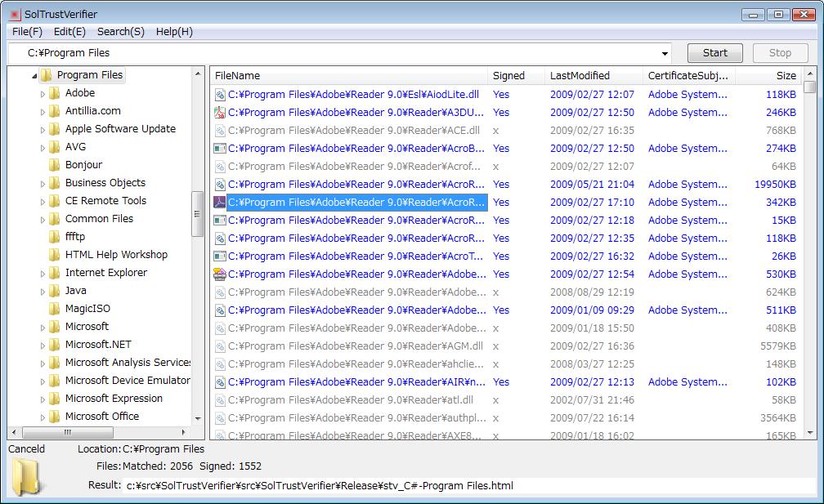
Task: Open the Search(S) menu
Action: [121, 32]
